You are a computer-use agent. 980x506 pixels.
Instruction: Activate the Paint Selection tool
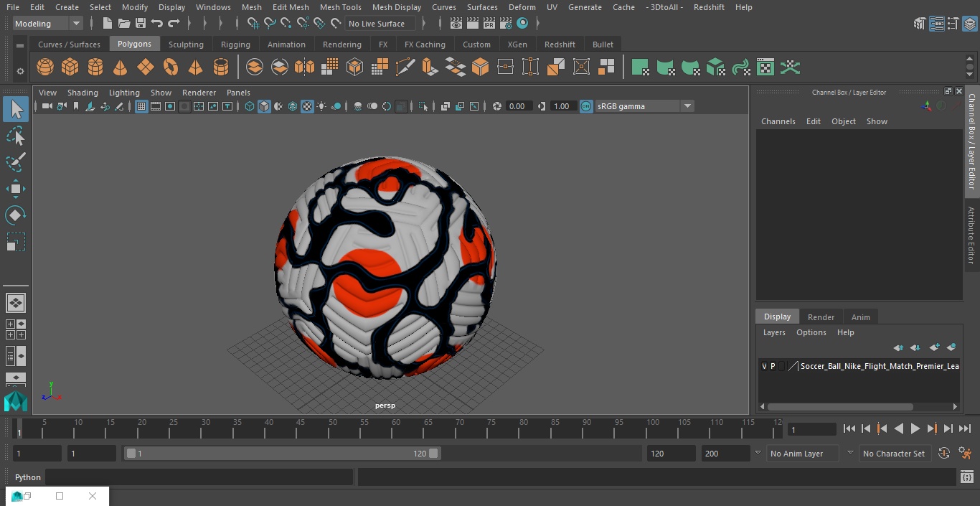[x=16, y=162]
